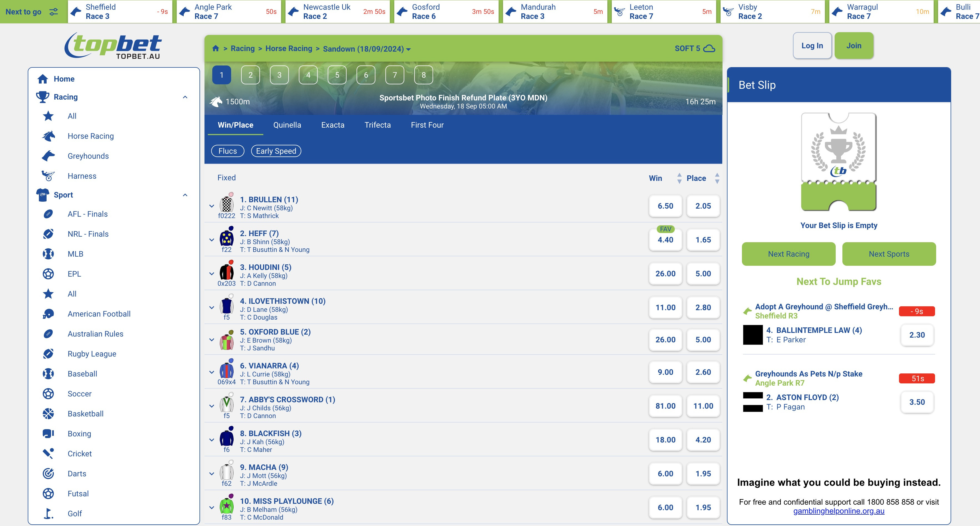This screenshot has width=980, height=526.
Task: Click the ASTON FLOYD silks thumbnail
Action: (753, 402)
